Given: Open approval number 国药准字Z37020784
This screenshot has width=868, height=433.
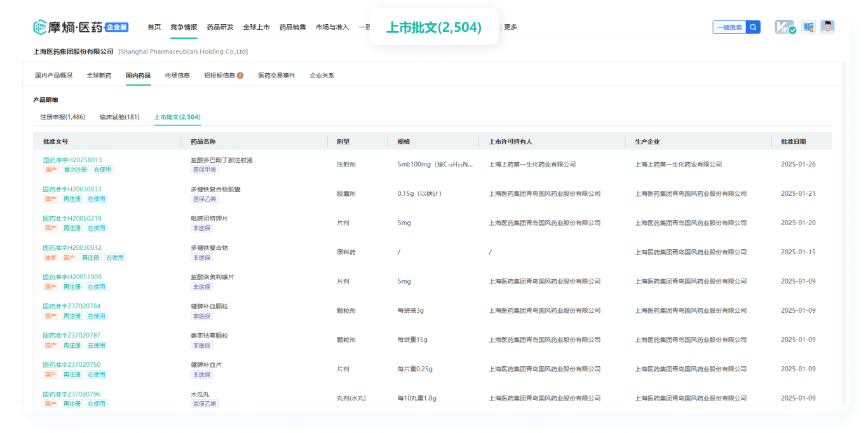Looking at the screenshot, I should pos(72,306).
